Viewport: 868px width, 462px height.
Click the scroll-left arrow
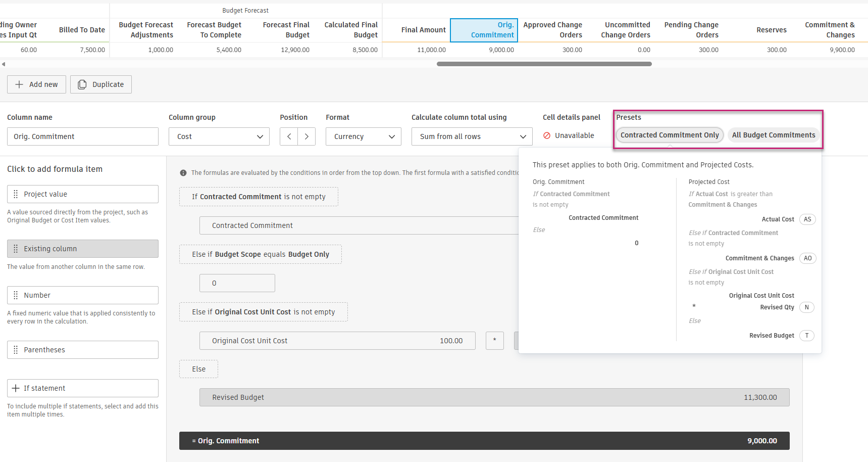4,64
